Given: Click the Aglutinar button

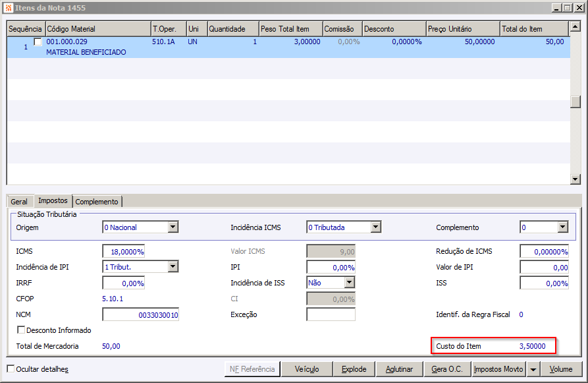Looking at the screenshot, I should point(400,369).
